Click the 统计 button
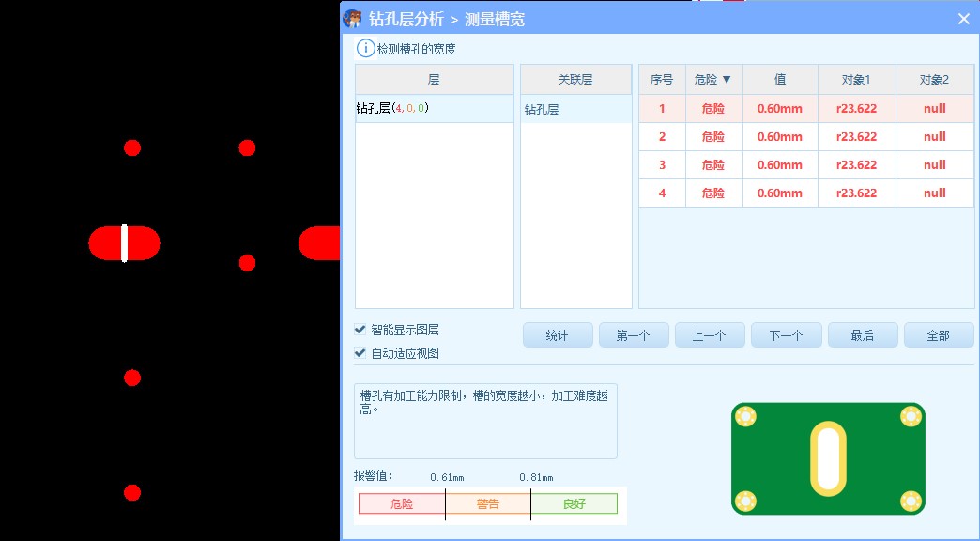This screenshot has width=980, height=541. (558, 333)
